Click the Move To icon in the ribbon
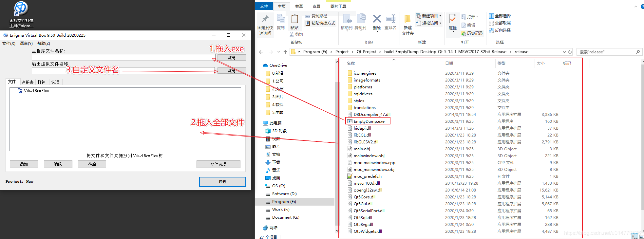 click(347, 19)
